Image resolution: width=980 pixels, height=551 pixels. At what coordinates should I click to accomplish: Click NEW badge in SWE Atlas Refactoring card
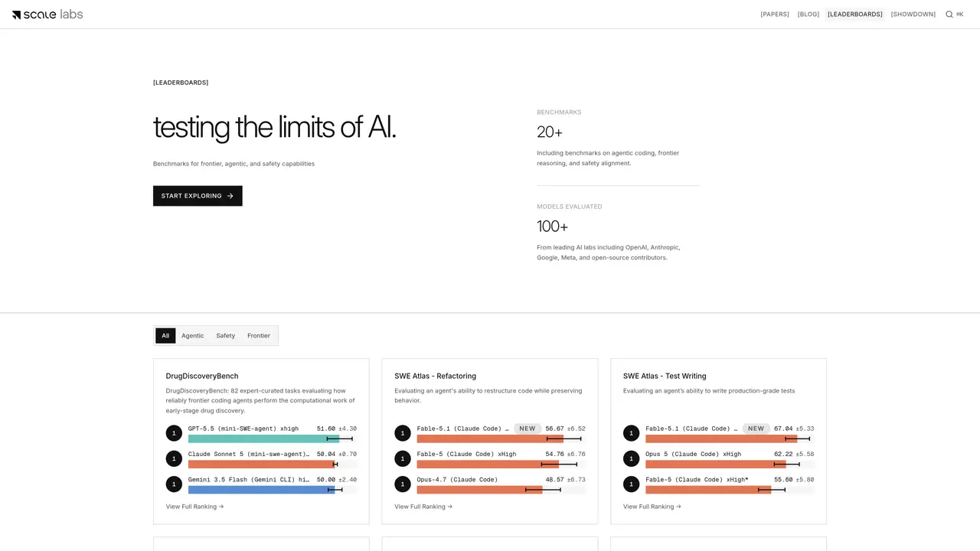(x=528, y=429)
